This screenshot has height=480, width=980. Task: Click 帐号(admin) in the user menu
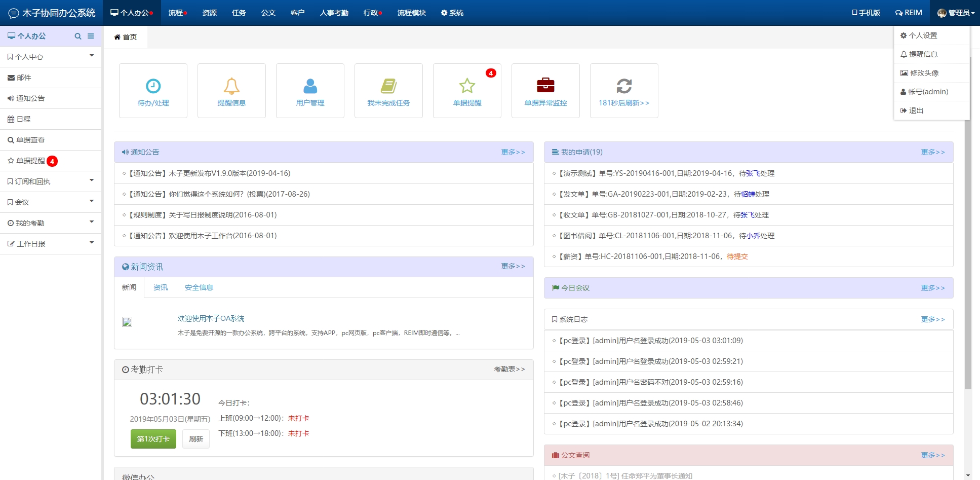[x=932, y=92]
